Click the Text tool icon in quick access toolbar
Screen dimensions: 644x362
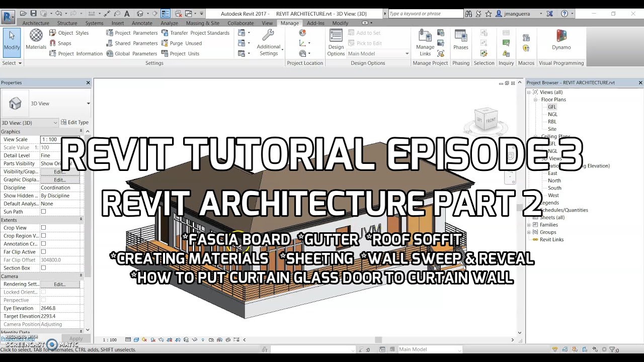coord(127,14)
